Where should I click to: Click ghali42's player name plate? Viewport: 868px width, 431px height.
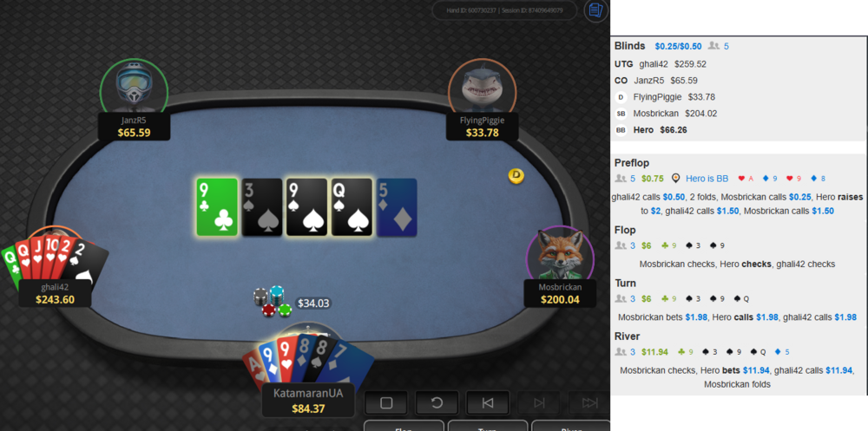(x=55, y=293)
